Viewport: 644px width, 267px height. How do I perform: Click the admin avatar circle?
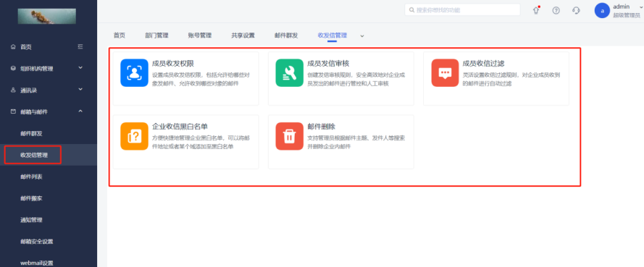[x=602, y=11]
